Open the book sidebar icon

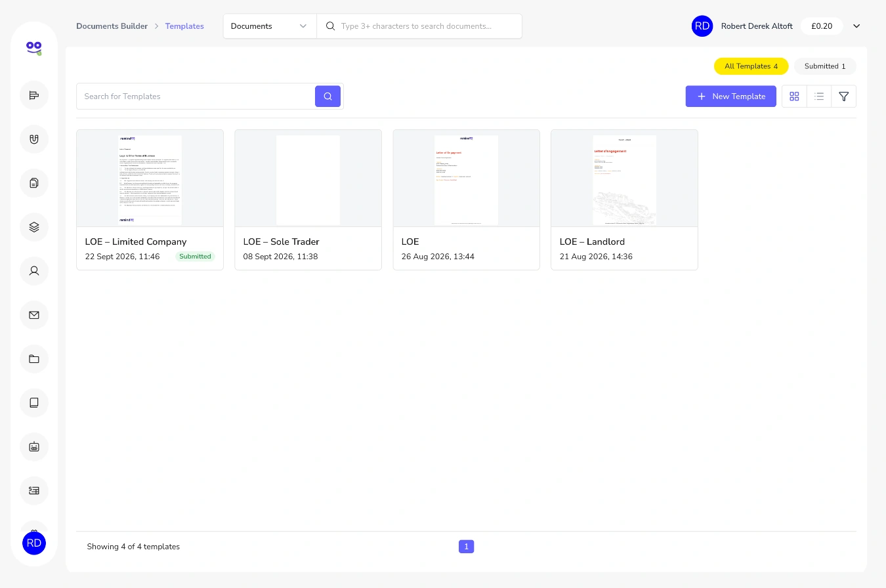[34, 403]
